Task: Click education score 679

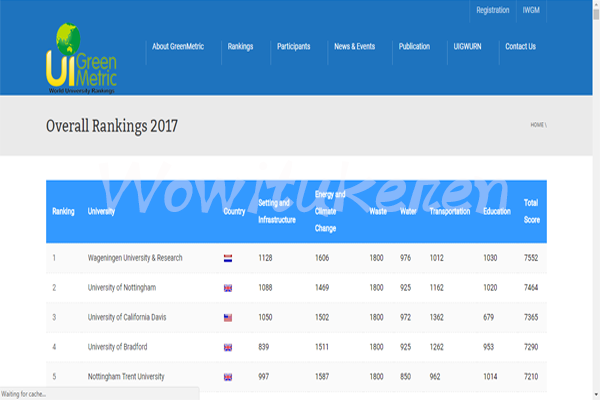Action: tap(488, 317)
